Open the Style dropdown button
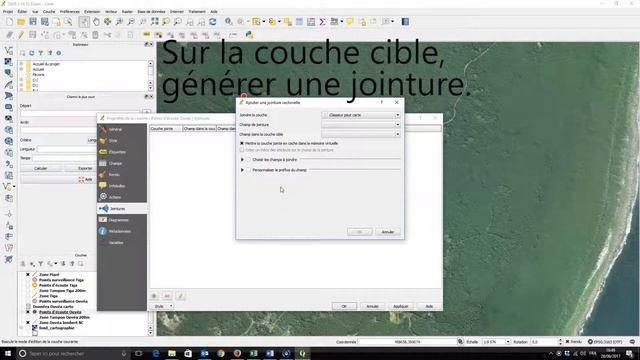The image size is (640, 360). point(162,306)
